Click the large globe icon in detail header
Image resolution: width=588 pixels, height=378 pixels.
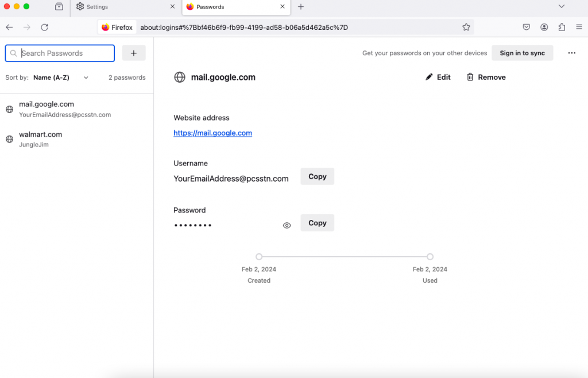pos(180,77)
